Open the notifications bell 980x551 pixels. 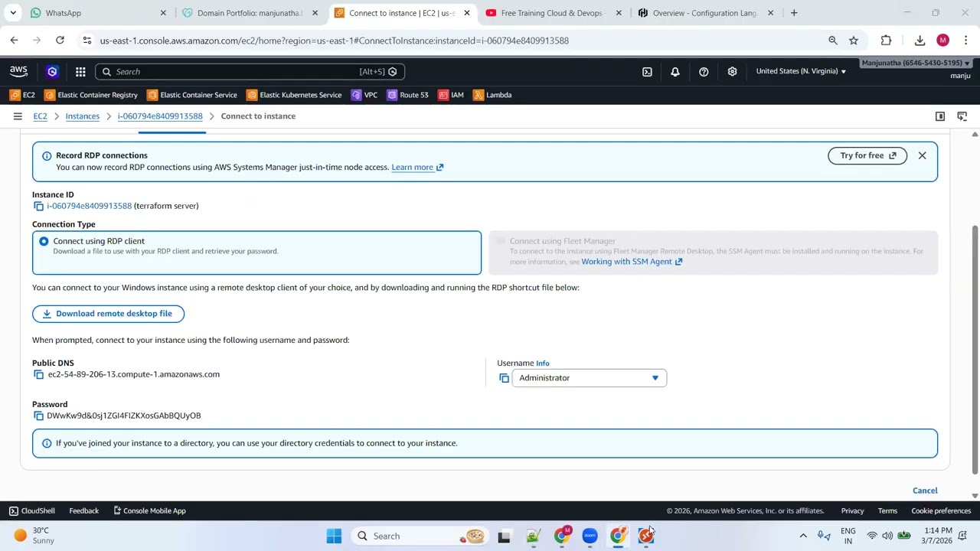[675, 71]
